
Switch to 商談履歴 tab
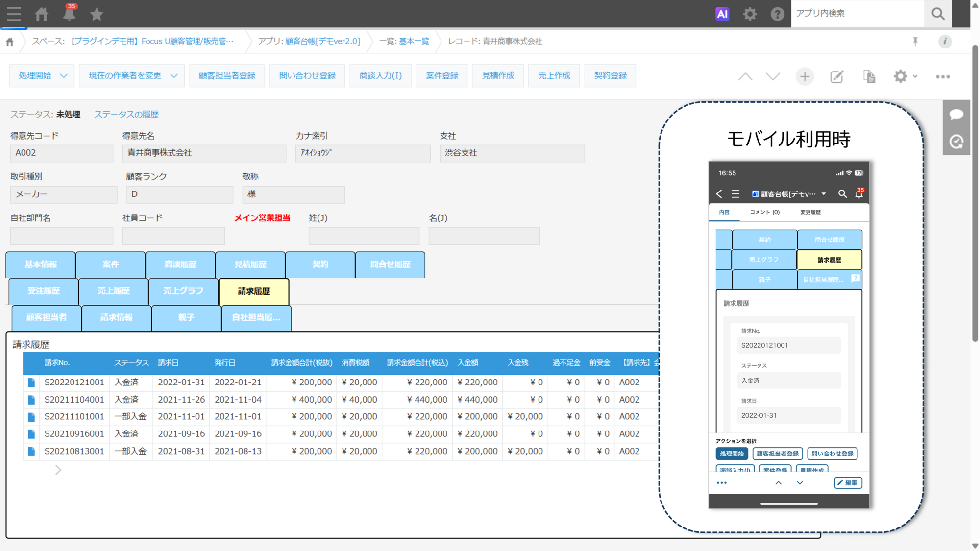(x=180, y=264)
